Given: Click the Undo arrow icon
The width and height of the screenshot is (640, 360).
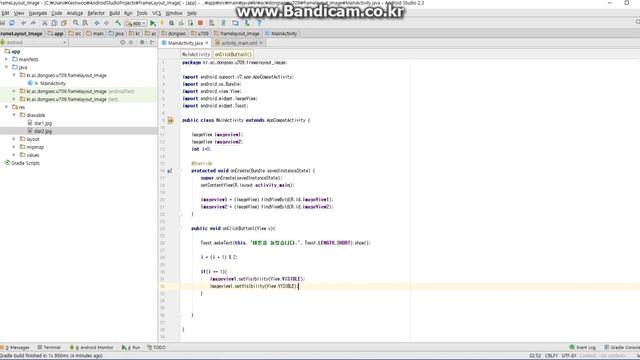Looking at the screenshot, I should (23, 23).
